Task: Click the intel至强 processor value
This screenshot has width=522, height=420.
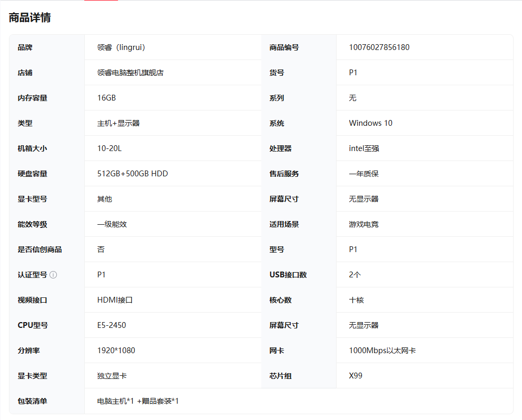Action: (363, 148)
